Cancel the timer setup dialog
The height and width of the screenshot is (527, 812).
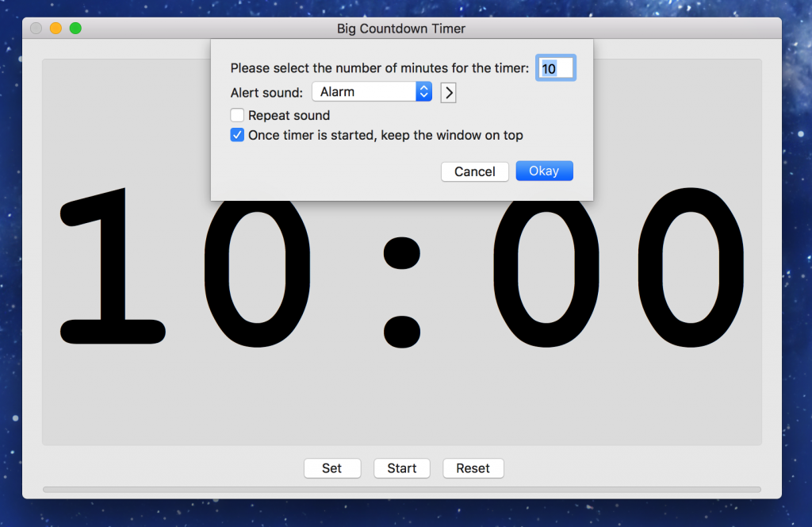474,171
